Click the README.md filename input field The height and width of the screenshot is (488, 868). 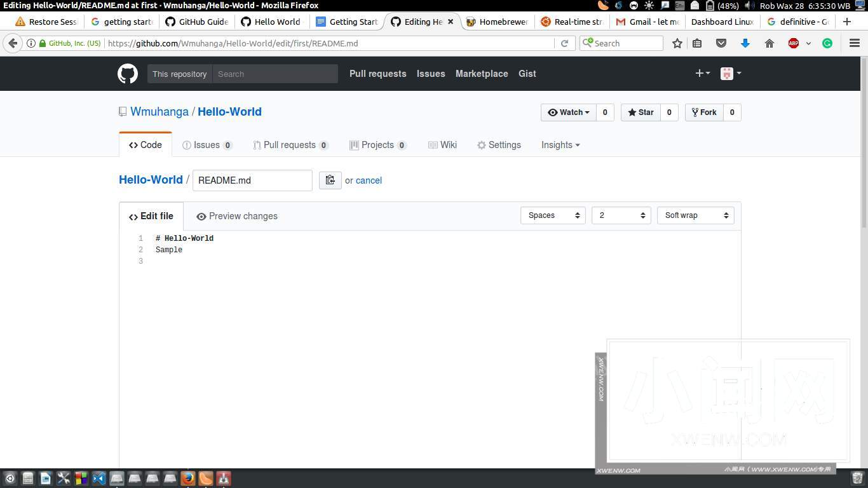click(252, 180)
